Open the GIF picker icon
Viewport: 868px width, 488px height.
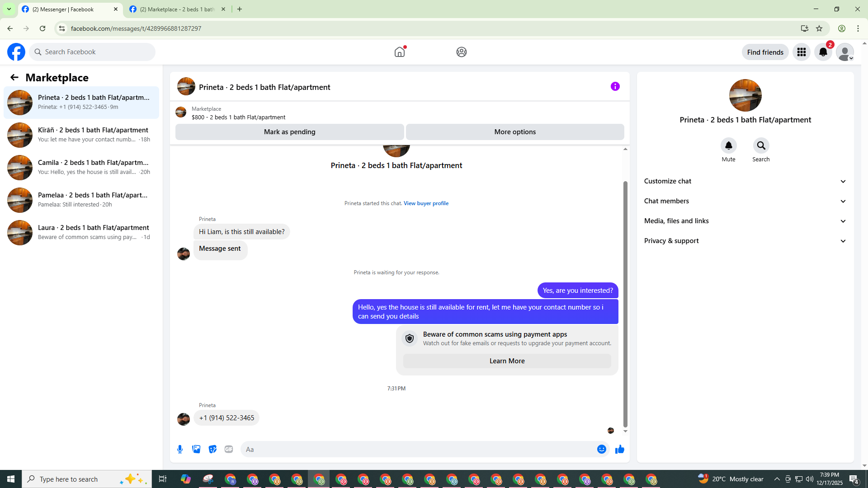229,449
